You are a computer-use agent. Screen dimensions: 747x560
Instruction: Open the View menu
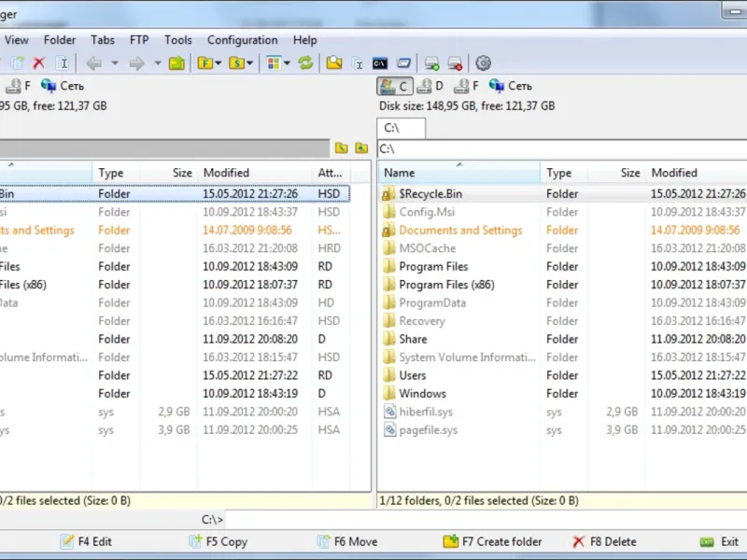pyautogui.click(x=17, y=40)
